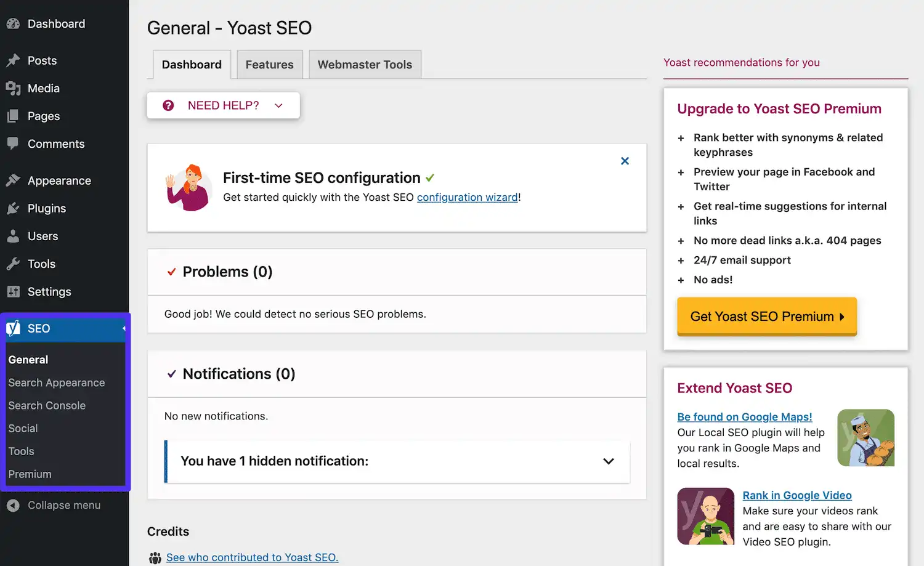Image resolution: width=924 pixels, height=566 pixels.
Task: Open the Appearance paintbrush icon
Action: [14, 180]
